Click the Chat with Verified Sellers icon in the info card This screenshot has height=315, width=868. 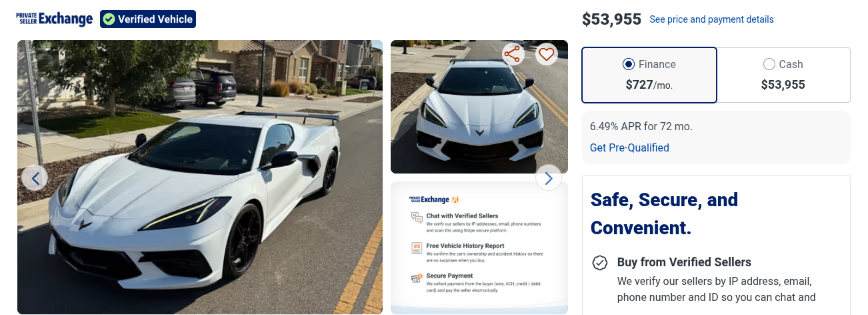[417, 218]
